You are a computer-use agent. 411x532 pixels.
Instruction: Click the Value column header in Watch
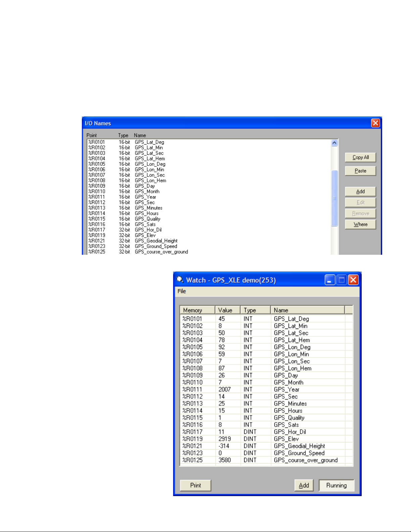coord(228,310)
